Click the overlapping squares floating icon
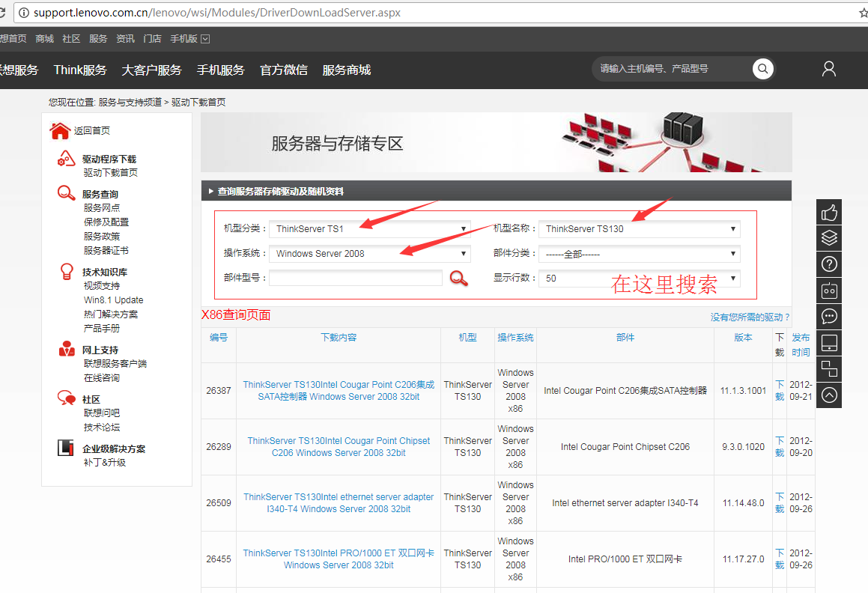Image resolution: width=868 pixels, height=593 pixels. tap(829, 369)
